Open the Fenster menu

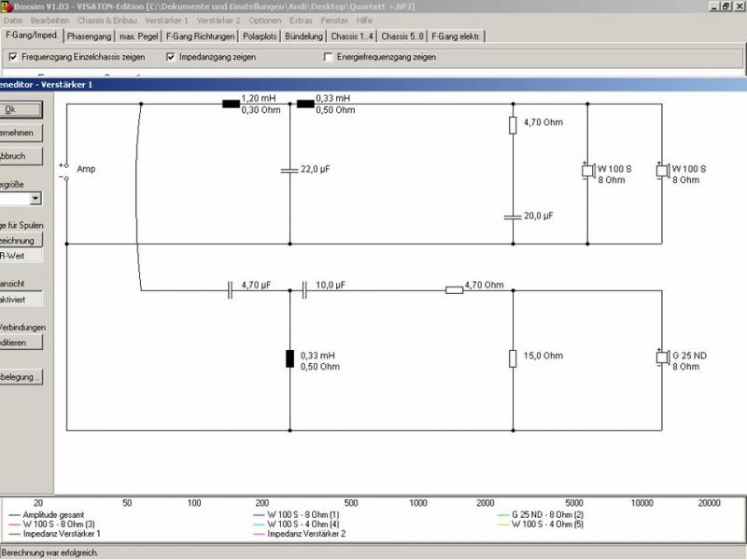(334, 21)
